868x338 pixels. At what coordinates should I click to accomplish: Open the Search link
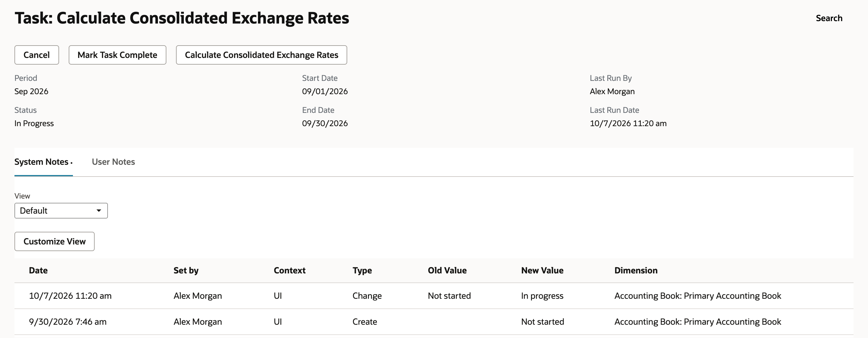[829, 18]
